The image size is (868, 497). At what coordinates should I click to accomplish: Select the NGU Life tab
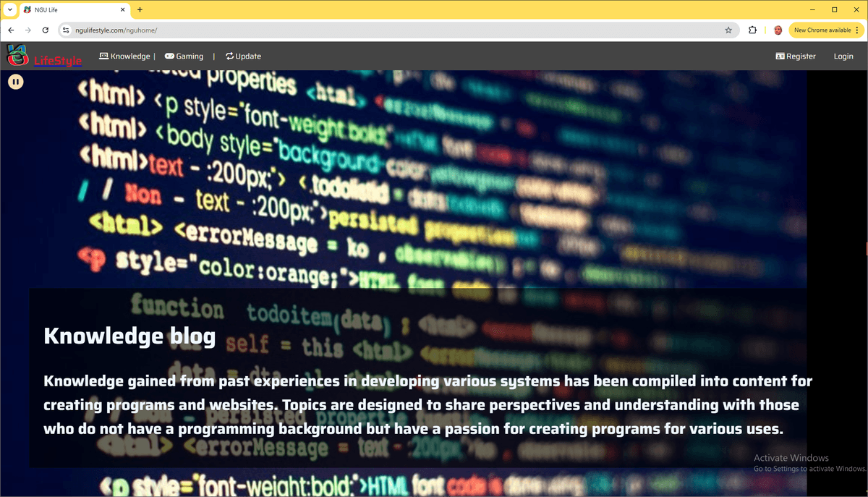[x=75, y=10]
